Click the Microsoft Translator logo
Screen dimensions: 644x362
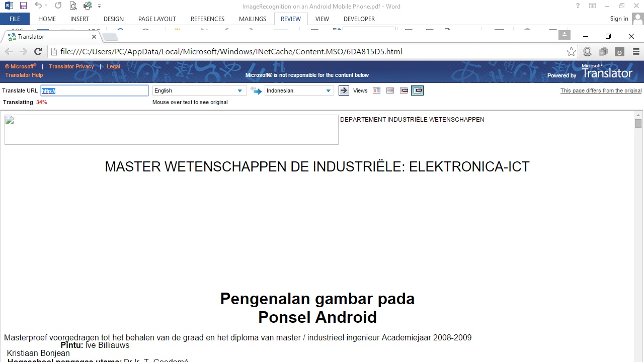click(x=607, y=72)
